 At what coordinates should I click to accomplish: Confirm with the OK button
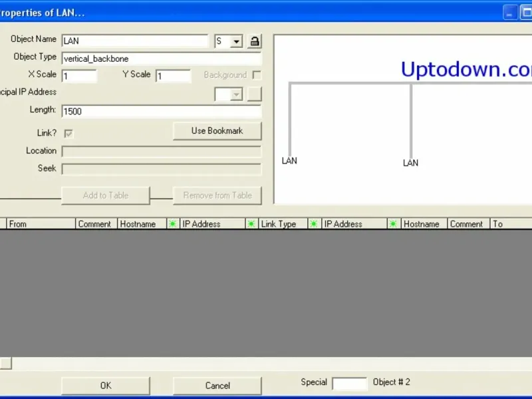click(106, 386)
